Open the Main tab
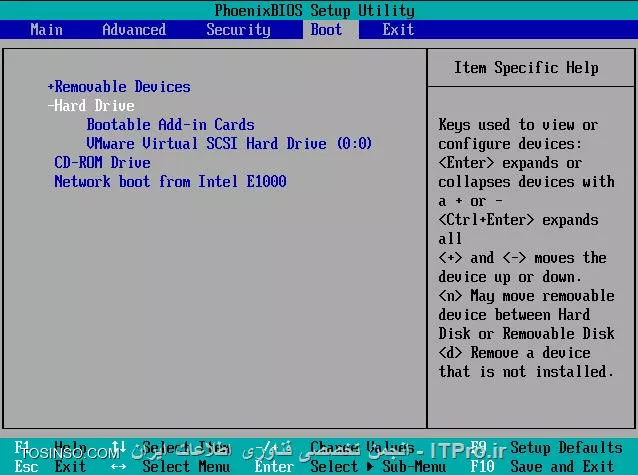The image size is (638, 475). coord(46,30)
